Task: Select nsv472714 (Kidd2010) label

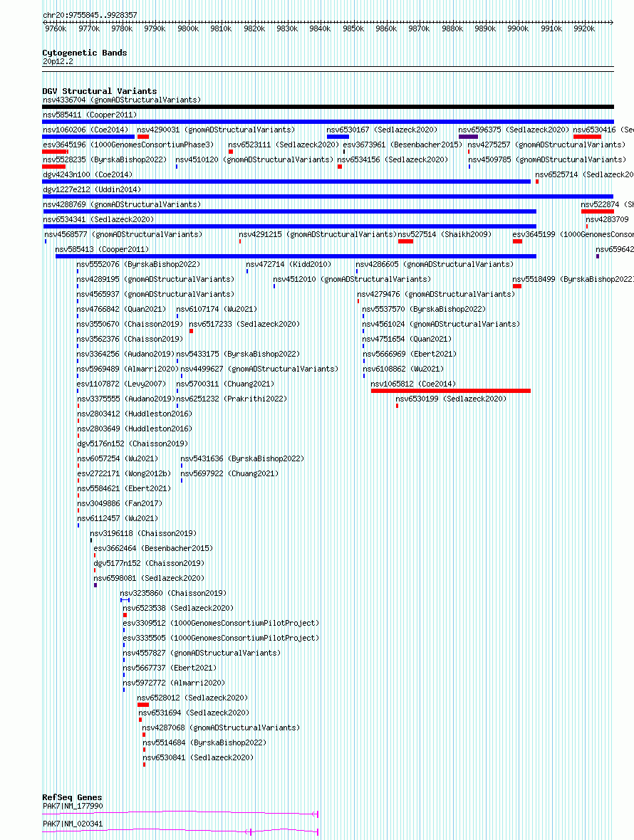Action: (x=289, y=265)
